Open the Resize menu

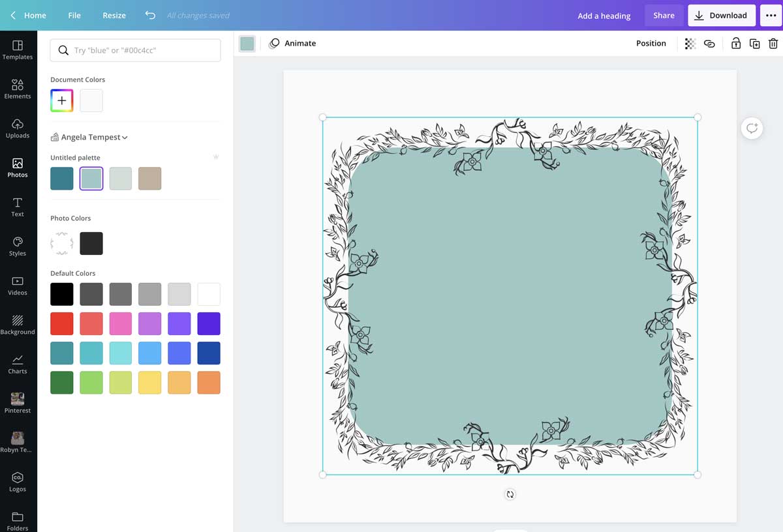click(x=114, y=15)
